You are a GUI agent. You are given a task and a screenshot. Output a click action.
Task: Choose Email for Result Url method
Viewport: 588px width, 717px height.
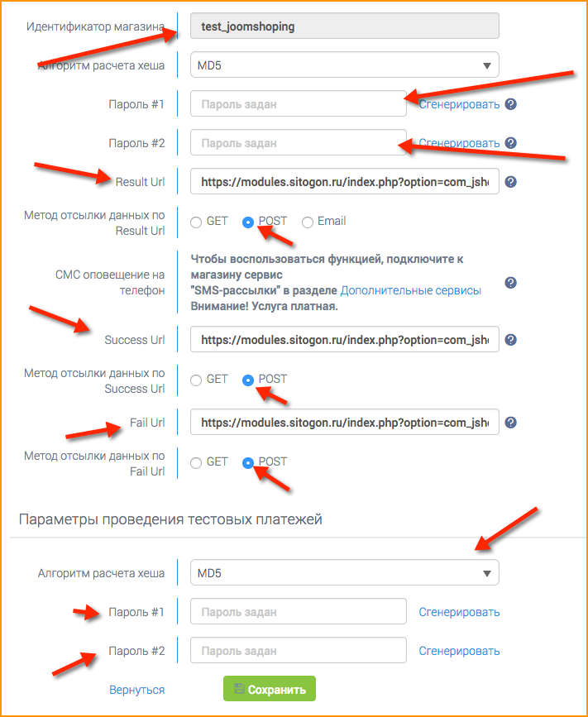click(x=308, y=222)
